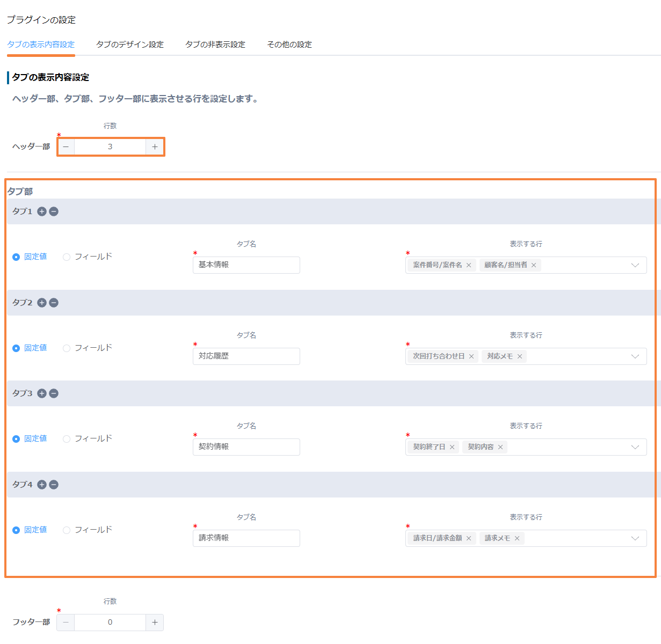Image resolution: width=661 pixels, height=644 pixels.
Task: Select the 案件番号/案件名 tag text
Action: (438, 265)
